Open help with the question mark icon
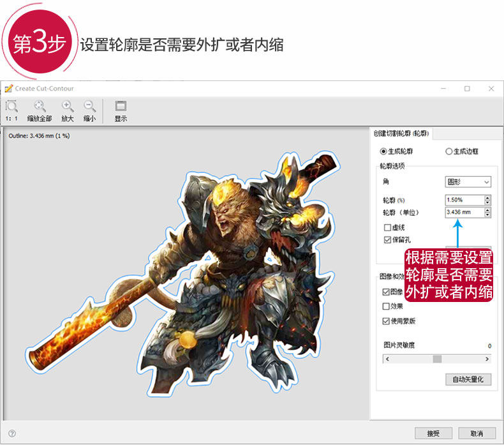 [x=12, y=433]
